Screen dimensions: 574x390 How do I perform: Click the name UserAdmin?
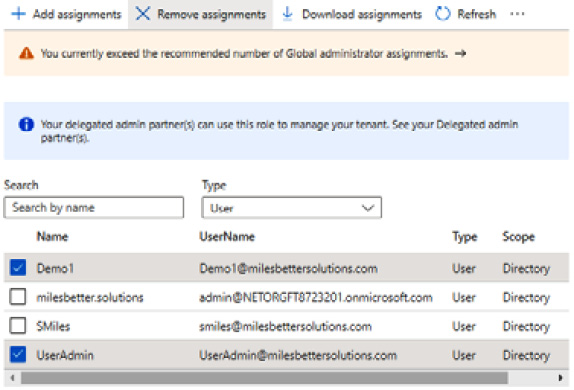(x=65, y=355)
